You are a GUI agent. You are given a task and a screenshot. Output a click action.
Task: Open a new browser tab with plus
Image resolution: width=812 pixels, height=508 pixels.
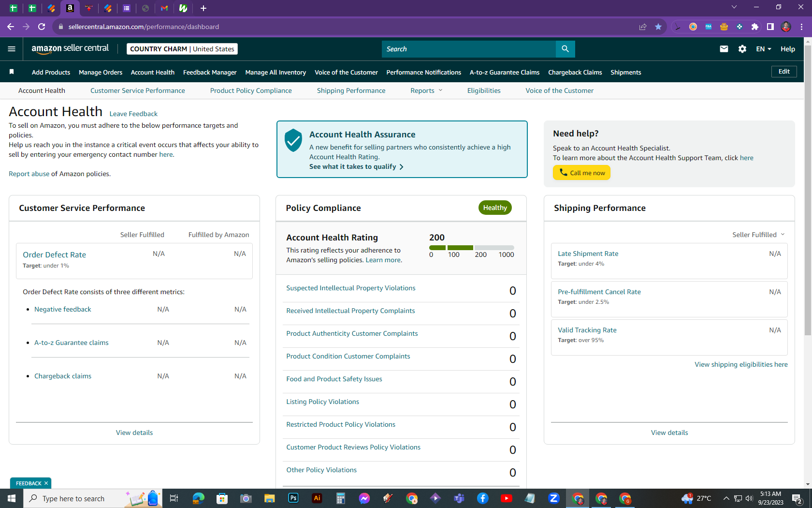tap(203, 8)
